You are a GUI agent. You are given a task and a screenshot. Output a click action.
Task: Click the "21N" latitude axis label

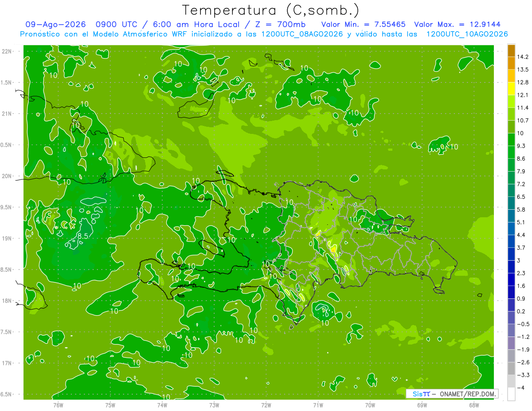(7, 114)
